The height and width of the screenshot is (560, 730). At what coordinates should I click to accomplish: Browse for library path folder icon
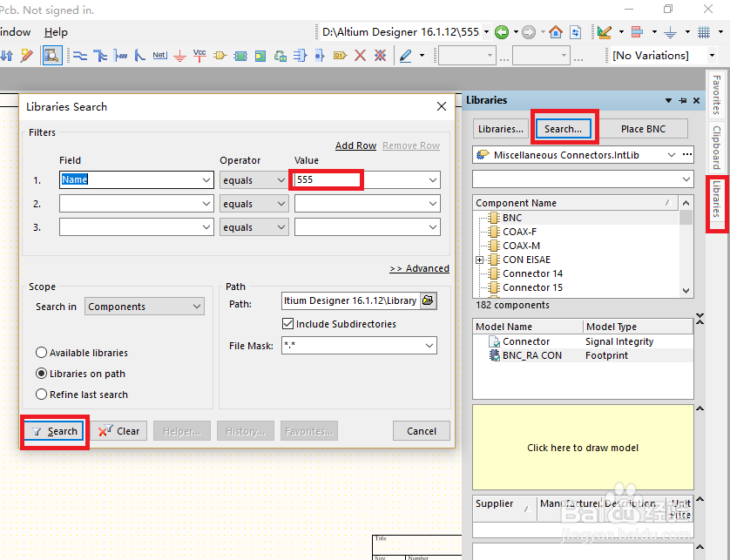coord(428,300)
